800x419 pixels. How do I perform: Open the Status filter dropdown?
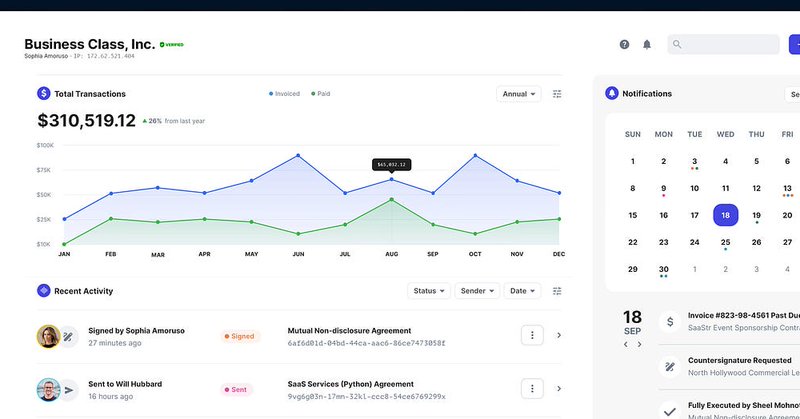pyautogui.click(x=429, y=291)
